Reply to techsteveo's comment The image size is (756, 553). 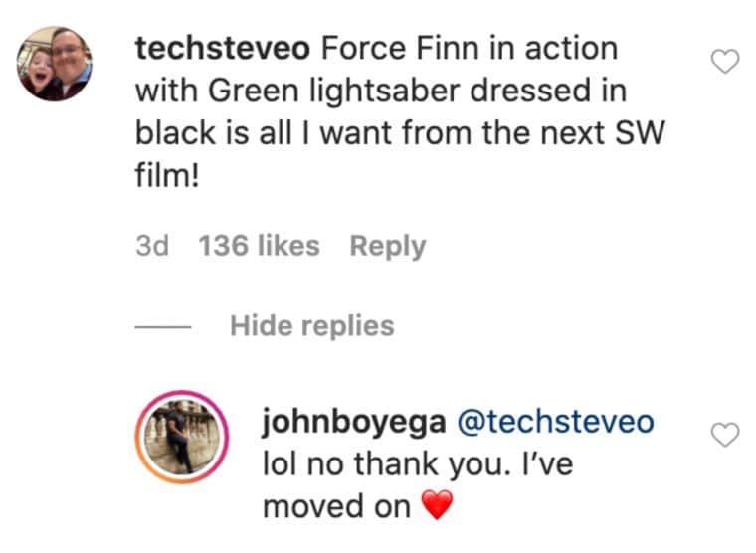(x=387, y=246)
